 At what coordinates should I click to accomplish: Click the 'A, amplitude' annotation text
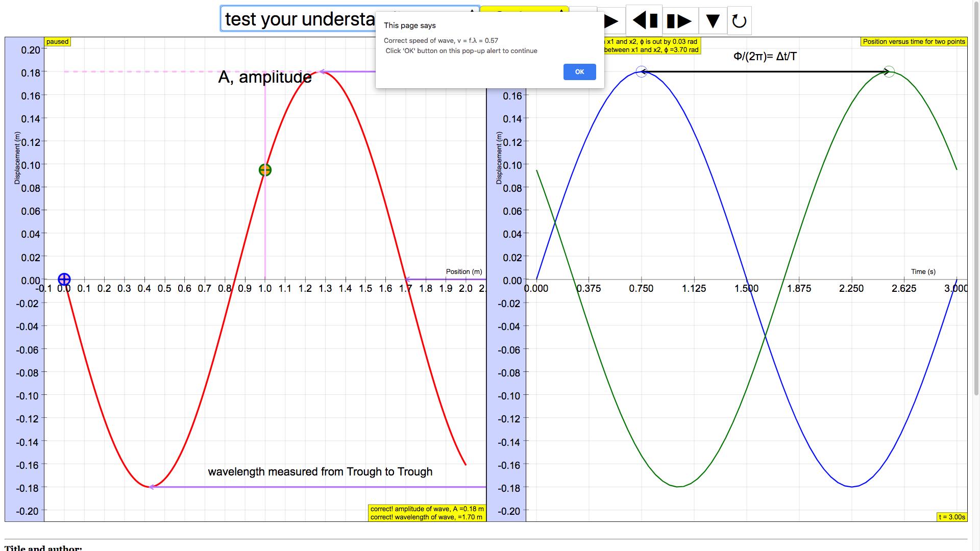pos(265,77)
